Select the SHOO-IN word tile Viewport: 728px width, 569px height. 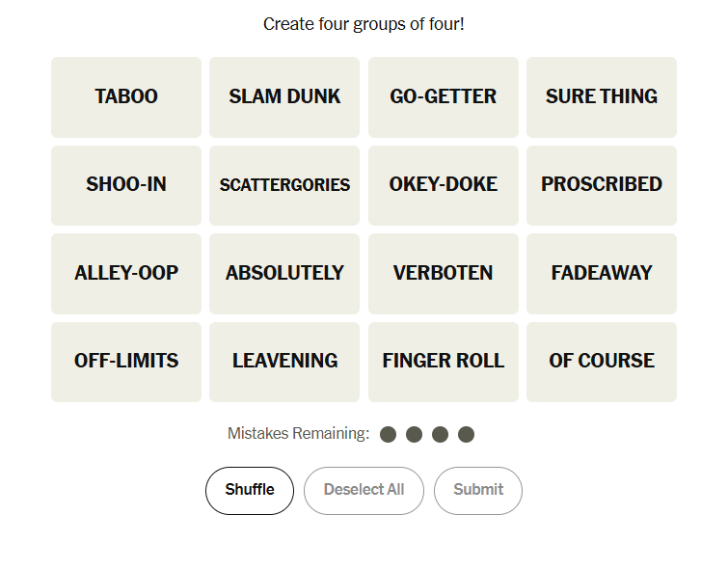click(126, 184)
